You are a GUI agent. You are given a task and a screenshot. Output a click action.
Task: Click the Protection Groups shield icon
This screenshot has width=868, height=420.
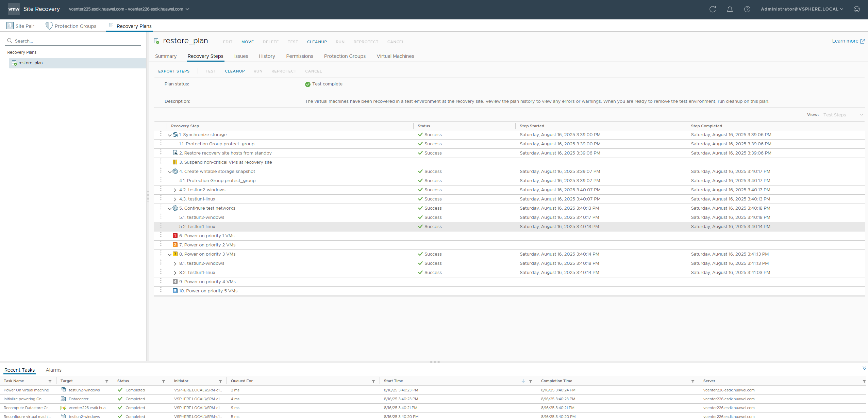(x=49, y=26)
